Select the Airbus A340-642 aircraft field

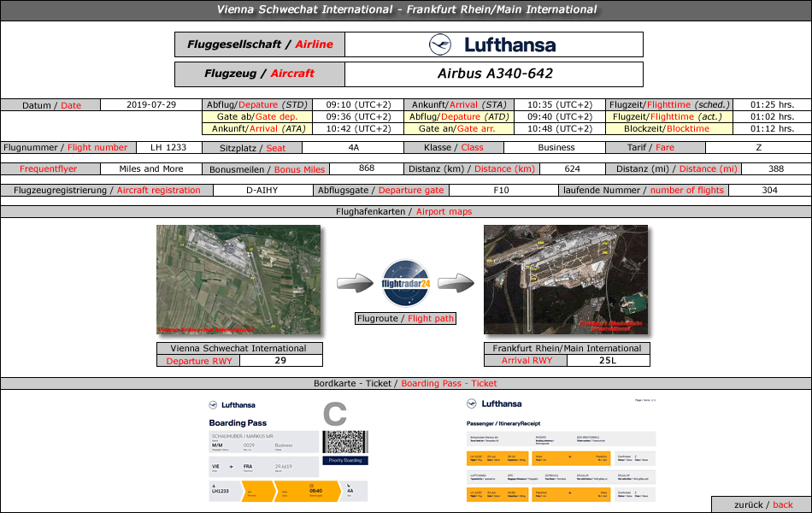(493, 74)
